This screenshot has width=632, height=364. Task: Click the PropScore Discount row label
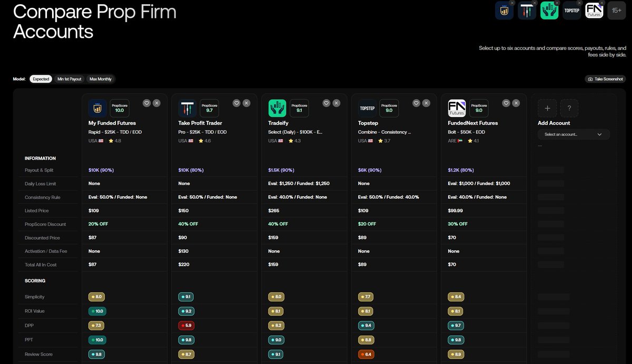(45, 224)
